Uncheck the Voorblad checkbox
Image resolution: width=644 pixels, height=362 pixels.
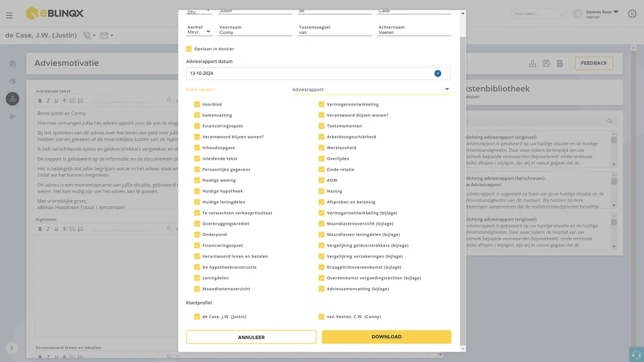(197, 105)
